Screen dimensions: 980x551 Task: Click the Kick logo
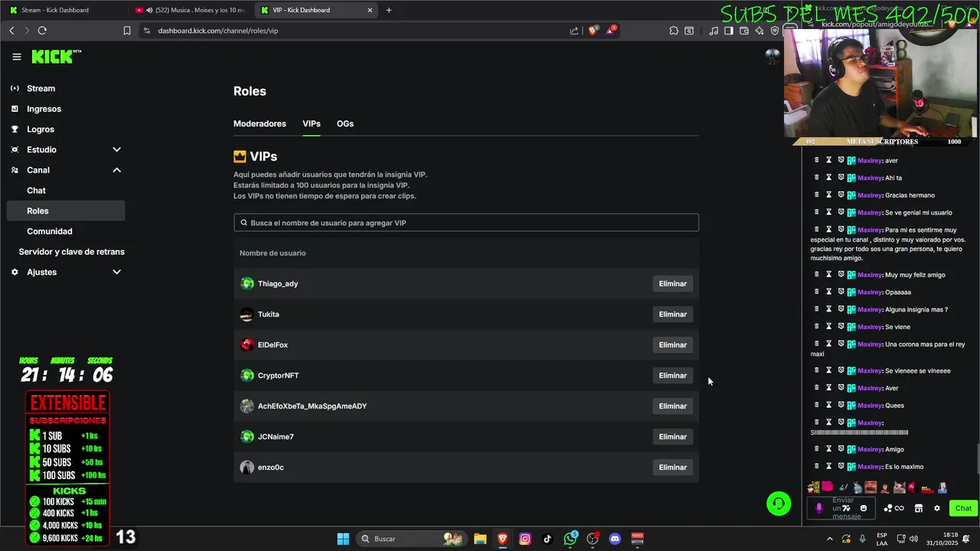tap(56, 57)
